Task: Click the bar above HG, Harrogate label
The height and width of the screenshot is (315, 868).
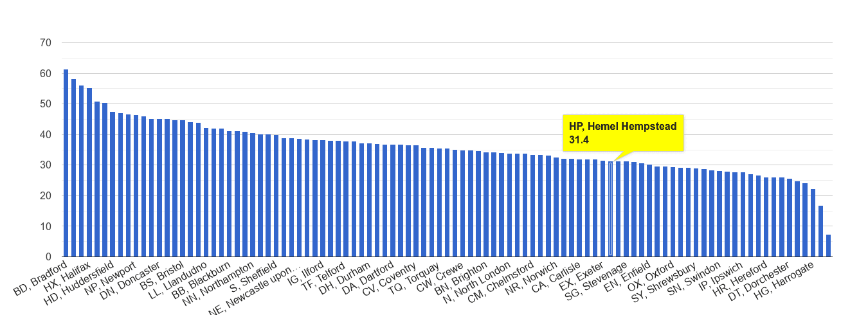Action: click(x=813, y=222)
